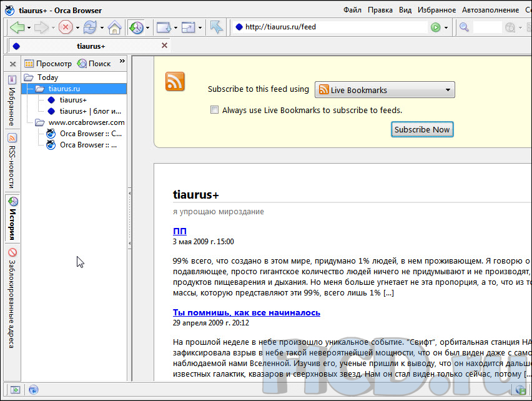
Task: Click the new window toolbar icon
Action: [x=164, y=27]
